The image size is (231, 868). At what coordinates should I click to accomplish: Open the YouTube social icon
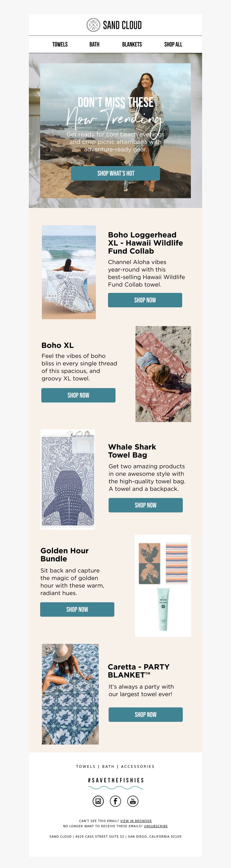133,801
